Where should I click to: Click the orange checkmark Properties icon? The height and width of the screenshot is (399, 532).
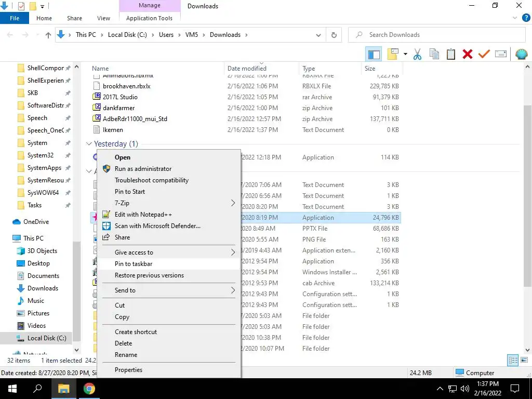pyautogui.click(x=484, y=54)
